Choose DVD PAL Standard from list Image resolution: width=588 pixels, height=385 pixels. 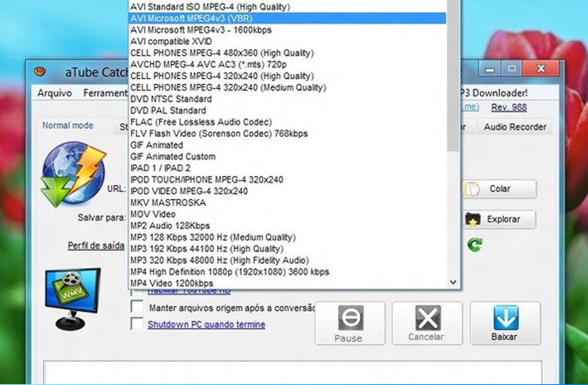click(287, 111)
